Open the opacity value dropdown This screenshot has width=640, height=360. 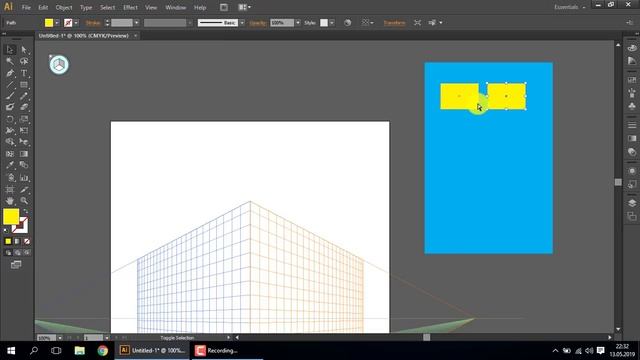coord(298,23)
